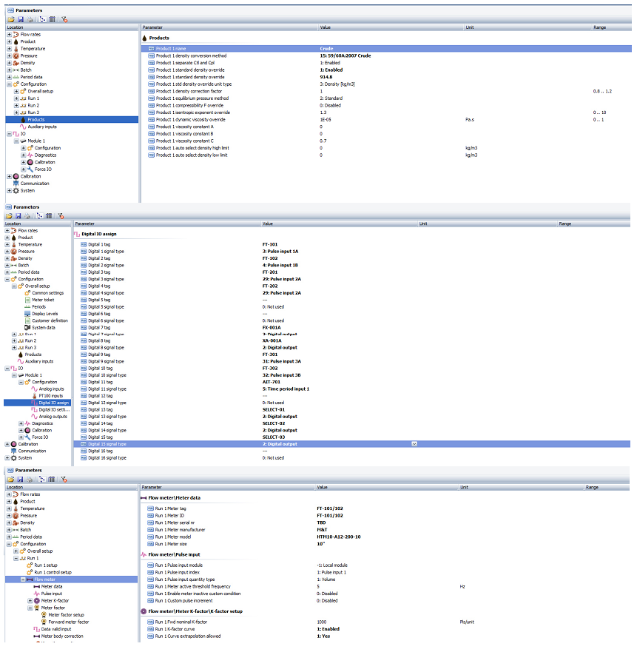Screen dimensions: 637x672
Task: Select Products in the Products window tree
Action: coord(36,120)
